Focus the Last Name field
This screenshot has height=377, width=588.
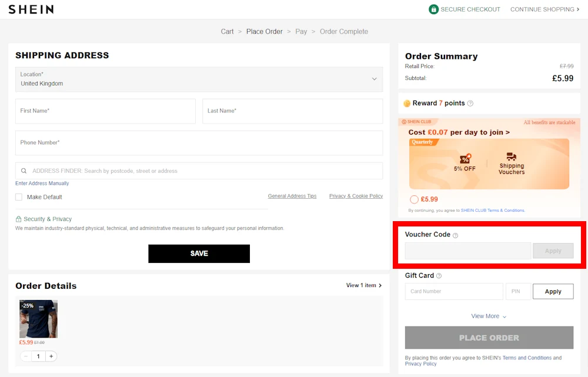point(292,111)
